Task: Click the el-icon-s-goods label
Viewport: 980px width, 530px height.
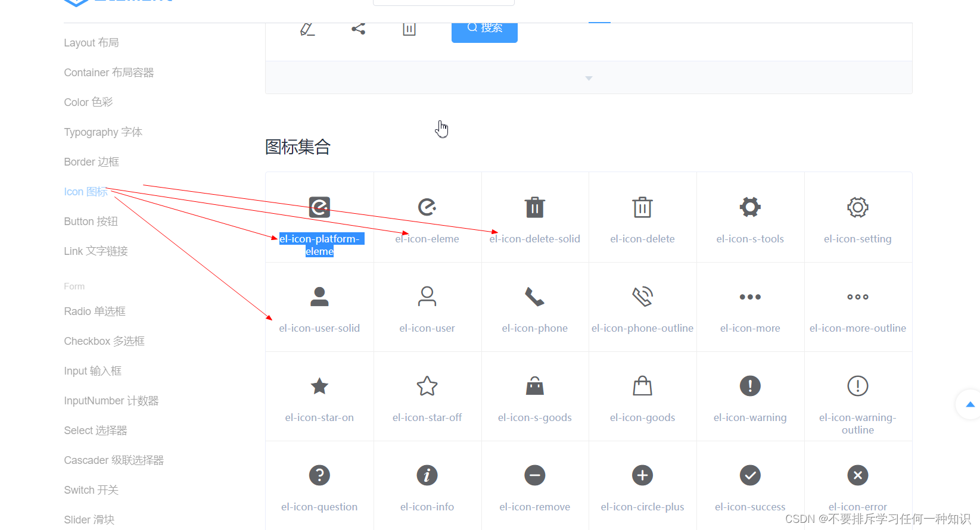Action: (x=535, y=417)
